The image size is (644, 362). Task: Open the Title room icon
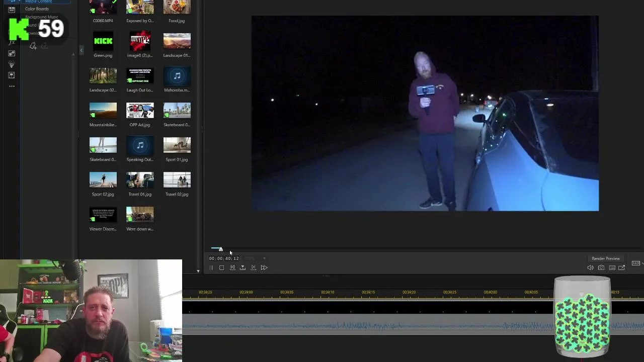(12, 10)
